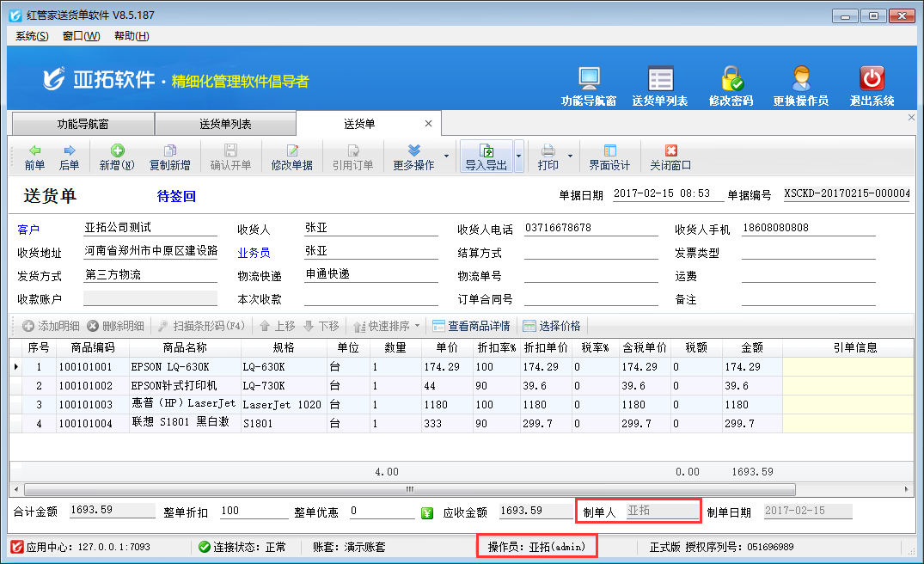Open the 功能导航窗 monitor icon
924x564 pixels.
point(589,79)
